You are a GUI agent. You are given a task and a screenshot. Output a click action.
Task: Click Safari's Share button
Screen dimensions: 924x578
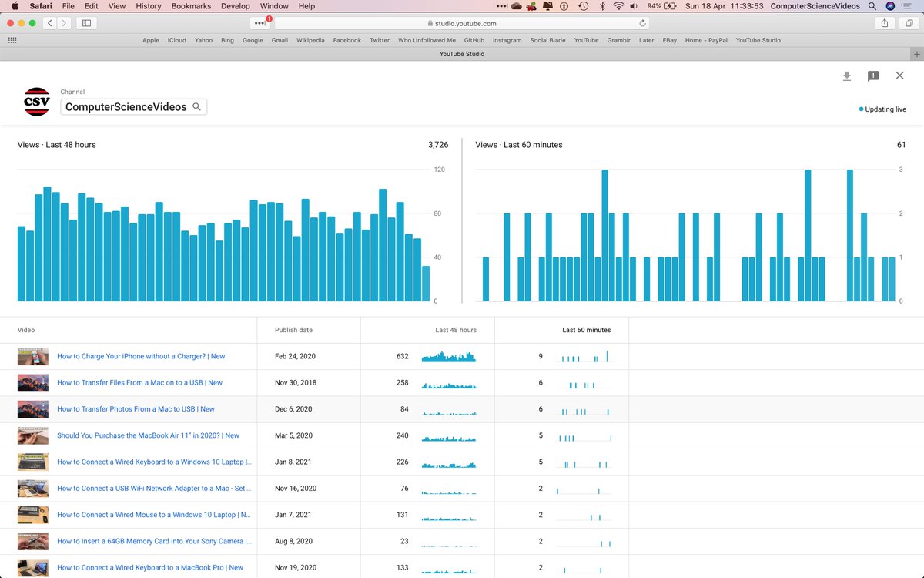pos(885,23)
